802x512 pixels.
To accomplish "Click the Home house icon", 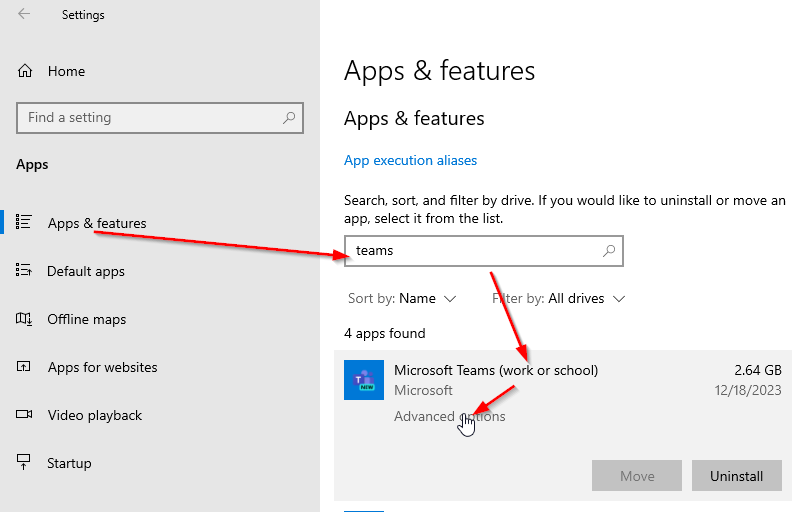I will point(25,71).
